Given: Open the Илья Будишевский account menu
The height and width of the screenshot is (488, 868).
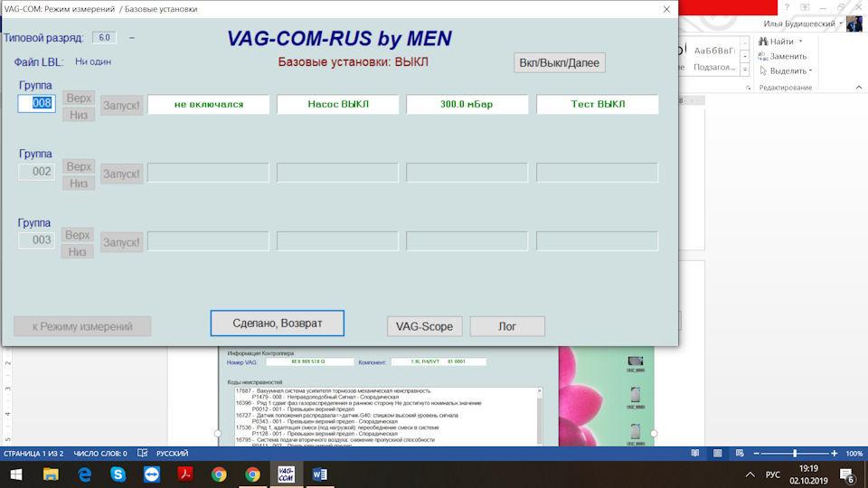Looking at the screenshot, I should (x=803, y=23).
